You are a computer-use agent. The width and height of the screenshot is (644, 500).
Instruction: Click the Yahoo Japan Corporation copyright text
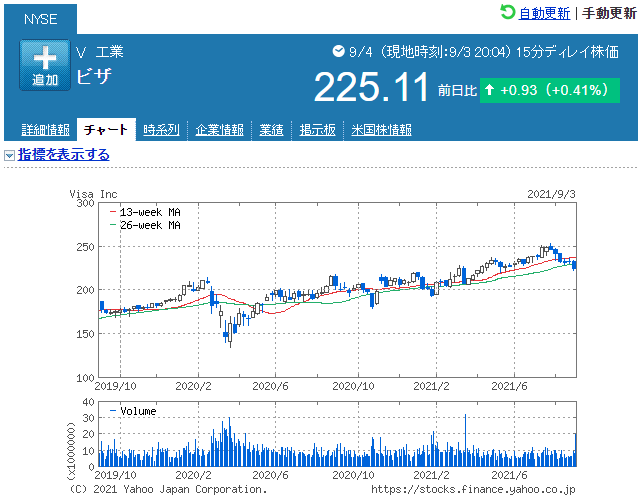coord(168,489)
